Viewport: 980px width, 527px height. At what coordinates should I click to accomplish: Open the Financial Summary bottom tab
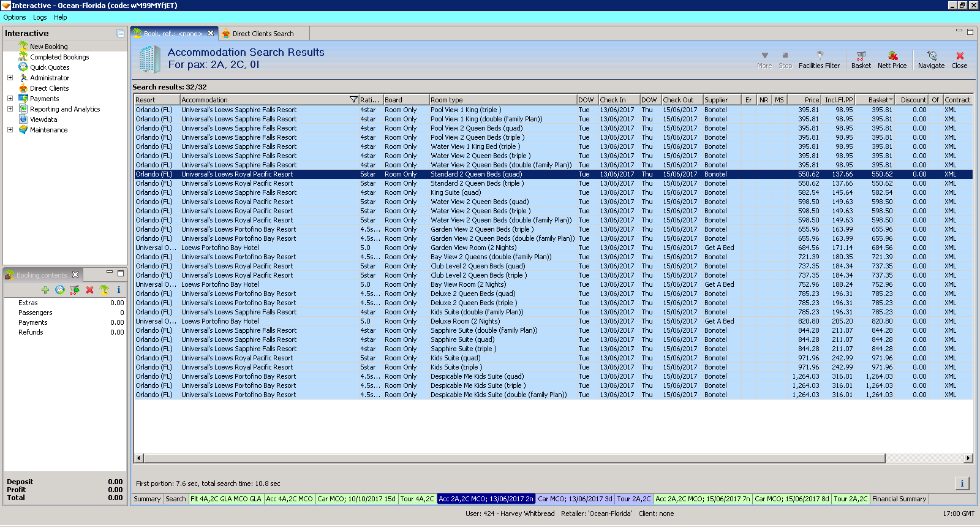(899, 499)
